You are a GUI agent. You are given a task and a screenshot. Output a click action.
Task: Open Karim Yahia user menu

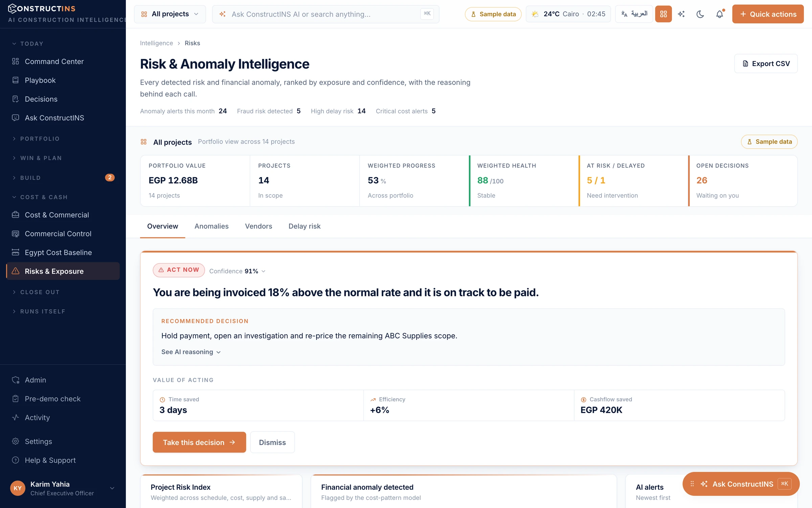[63, 488]
